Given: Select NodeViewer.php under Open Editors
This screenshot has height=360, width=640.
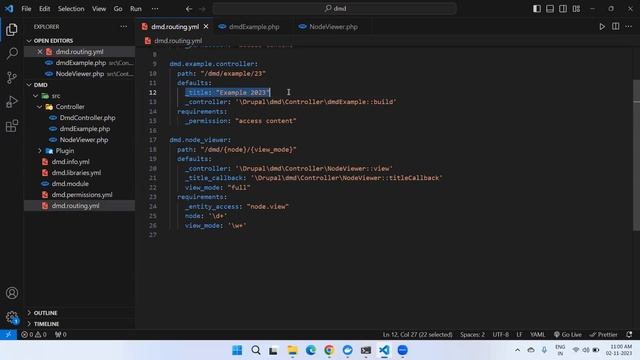Looking at the screenshot, I should [79, 74].
